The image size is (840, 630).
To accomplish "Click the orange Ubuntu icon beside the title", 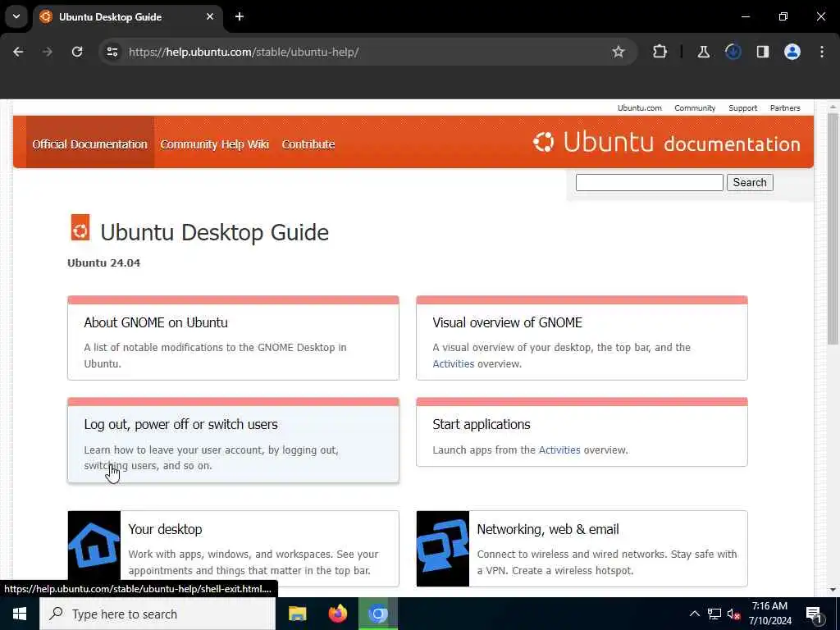I will 80,228.
